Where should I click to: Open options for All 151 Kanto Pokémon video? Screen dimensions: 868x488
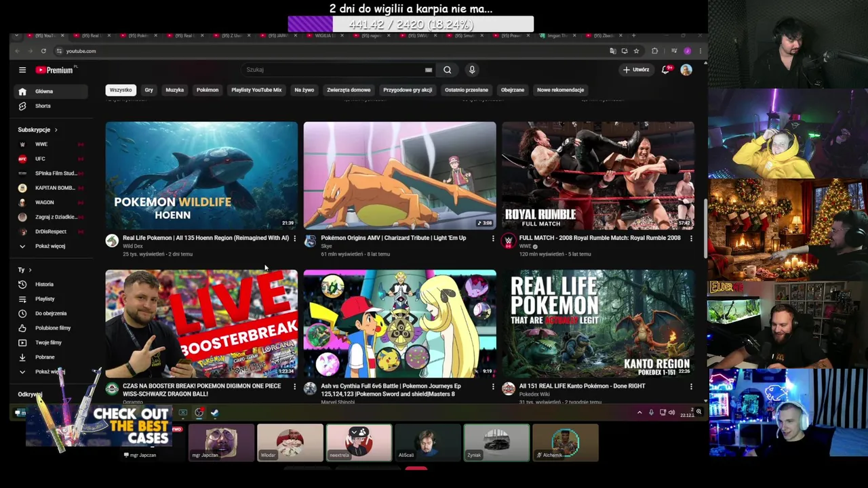(x=691, y=386)
